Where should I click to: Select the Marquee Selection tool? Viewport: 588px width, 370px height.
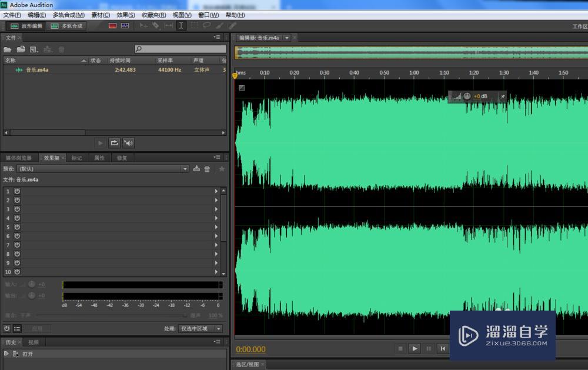coord(194,26)
